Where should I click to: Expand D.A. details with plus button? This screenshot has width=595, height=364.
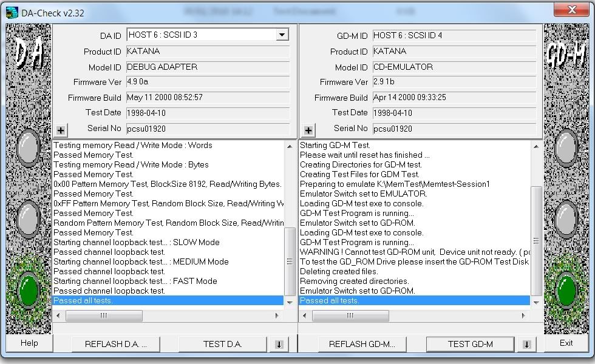(61, 130)
